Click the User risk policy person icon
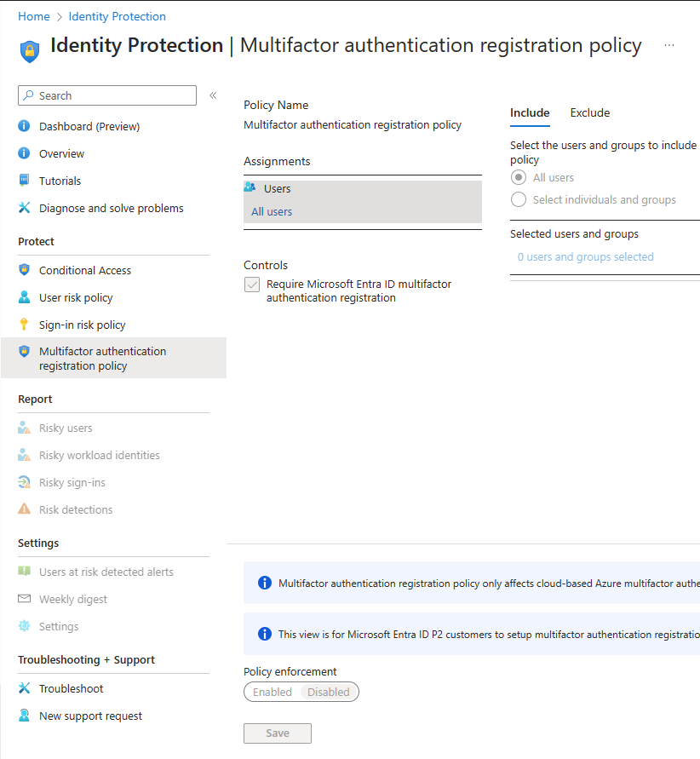Screen dimensions: 700x759 tap(24, 297)
